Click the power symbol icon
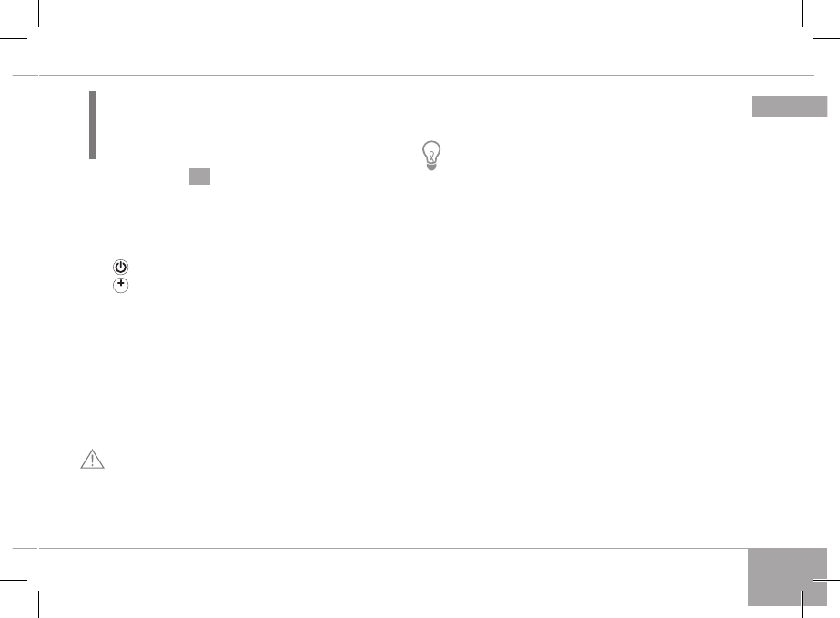This screenshot has width=840, height=618. coord(121,268)
